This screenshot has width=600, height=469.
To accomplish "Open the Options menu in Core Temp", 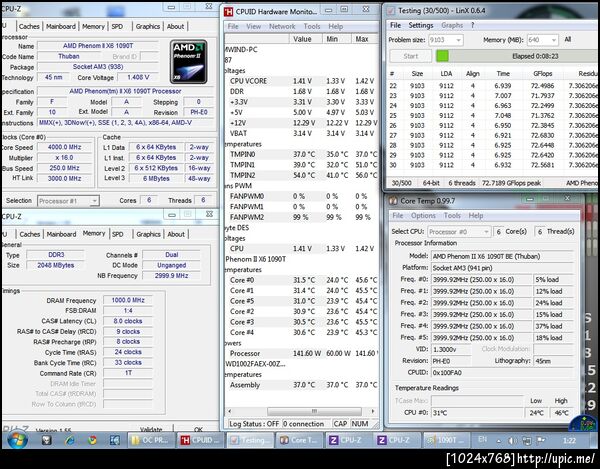I will (423, 216).
